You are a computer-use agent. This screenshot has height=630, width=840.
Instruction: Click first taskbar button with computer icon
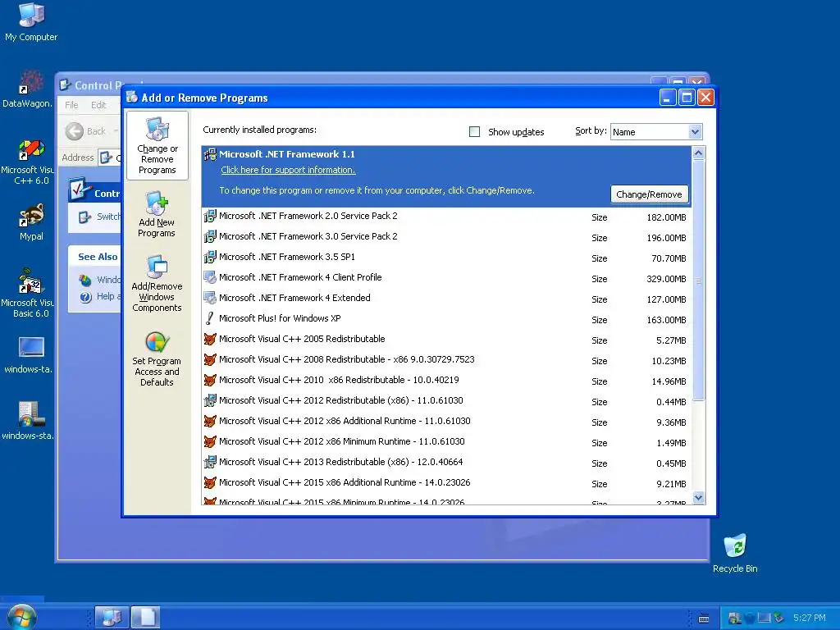click(112, 617)
